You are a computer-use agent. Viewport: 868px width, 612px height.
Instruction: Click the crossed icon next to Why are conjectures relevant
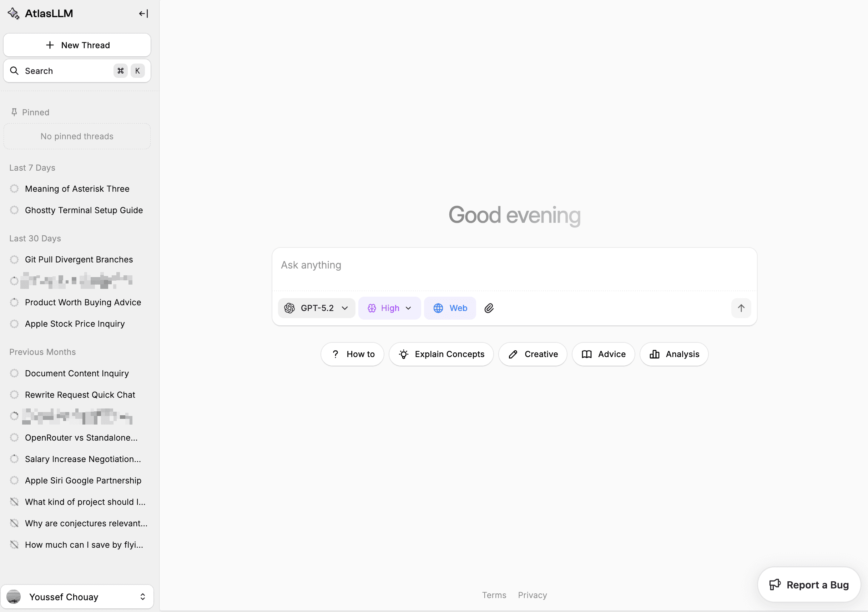[14, 523]
